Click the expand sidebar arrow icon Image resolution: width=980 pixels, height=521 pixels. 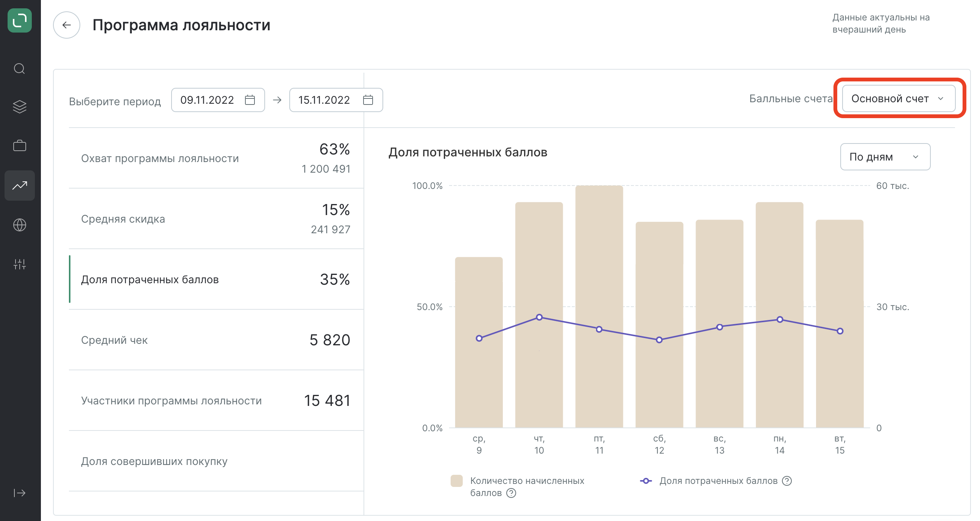(x=19, y=493)
